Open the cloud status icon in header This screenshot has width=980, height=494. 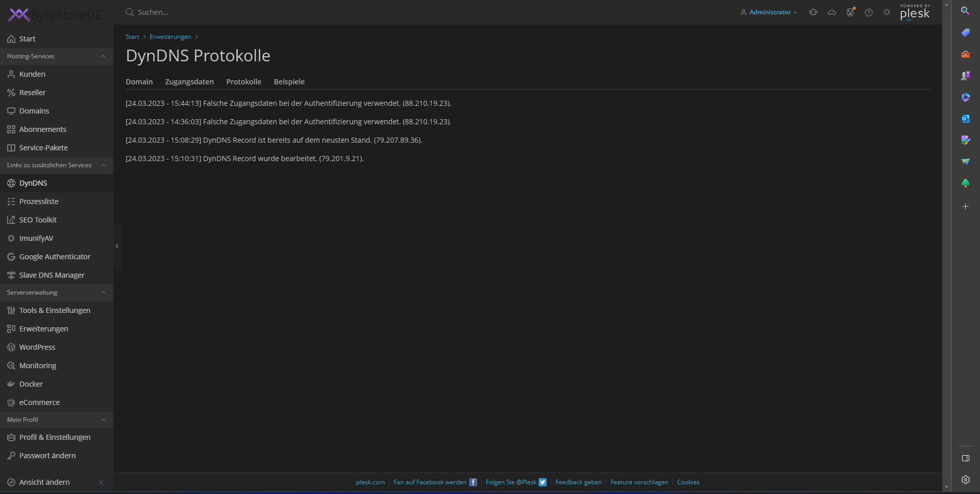(x=832, y=12)
